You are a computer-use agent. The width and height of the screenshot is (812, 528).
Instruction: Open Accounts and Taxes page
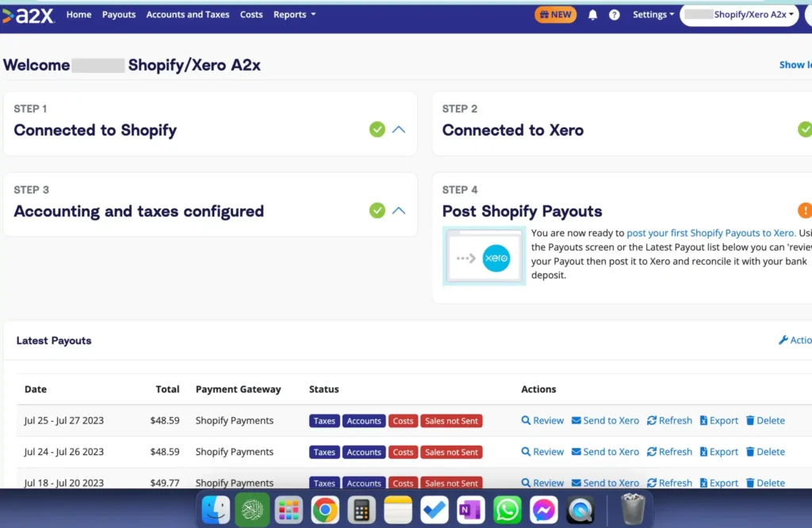click(x=187, y=14)
